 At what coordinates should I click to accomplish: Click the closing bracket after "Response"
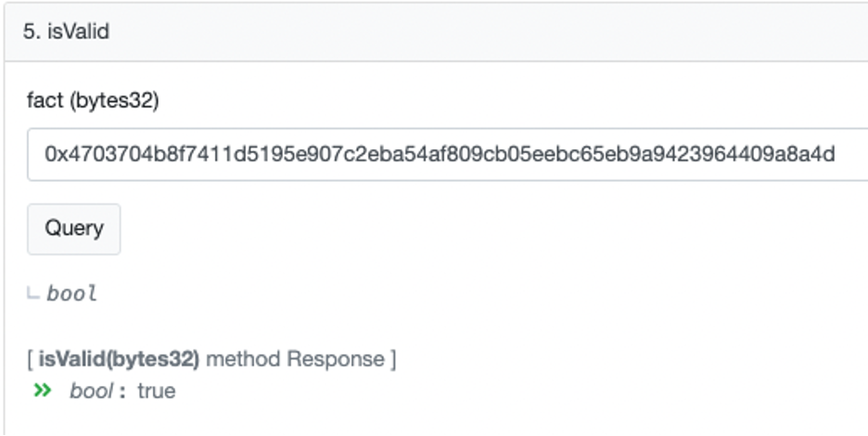point(392,359)
